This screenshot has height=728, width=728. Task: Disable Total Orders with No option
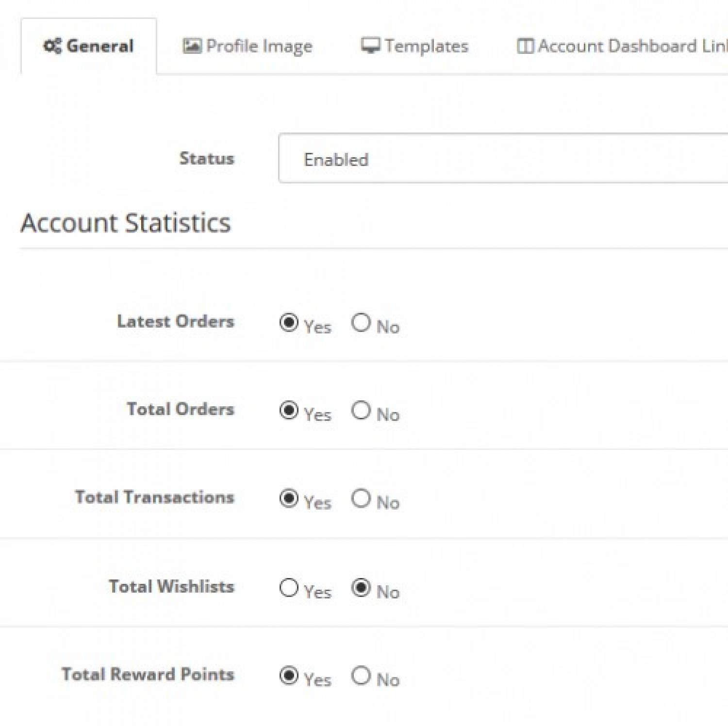point(361,411)
